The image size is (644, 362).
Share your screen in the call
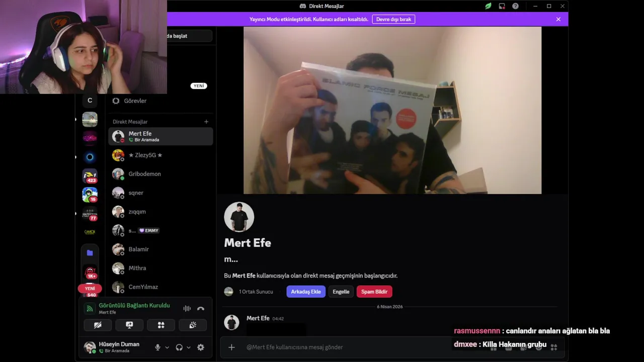129,325
